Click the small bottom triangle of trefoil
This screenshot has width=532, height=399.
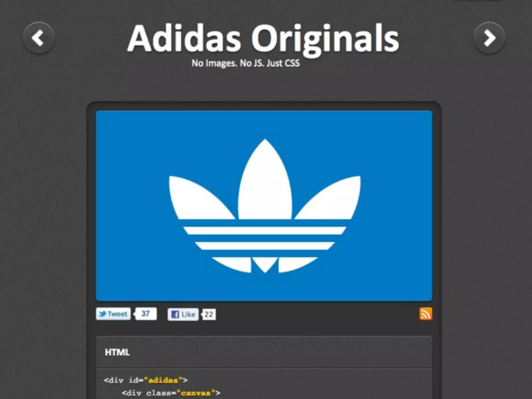click(x=265, y=263)
